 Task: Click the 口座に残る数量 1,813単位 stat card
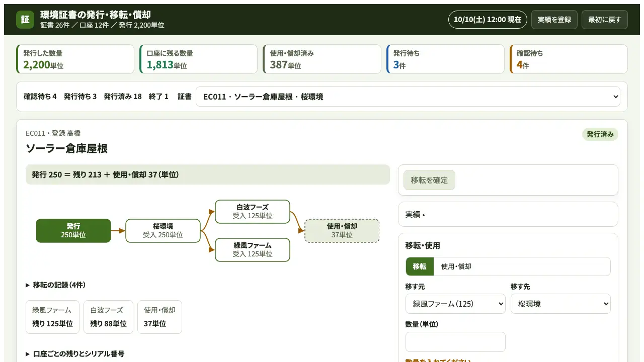199,59
